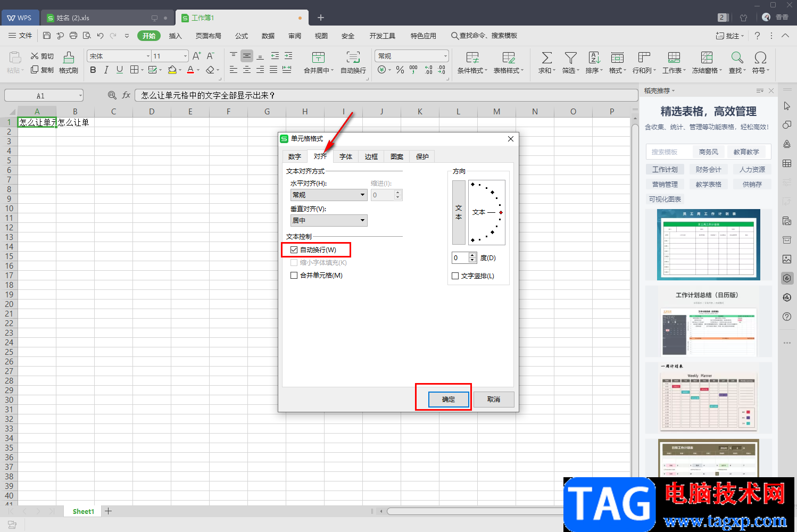The image size is (797, 532).
Task: Click the text orientation dial
Action: click(487, 212)
